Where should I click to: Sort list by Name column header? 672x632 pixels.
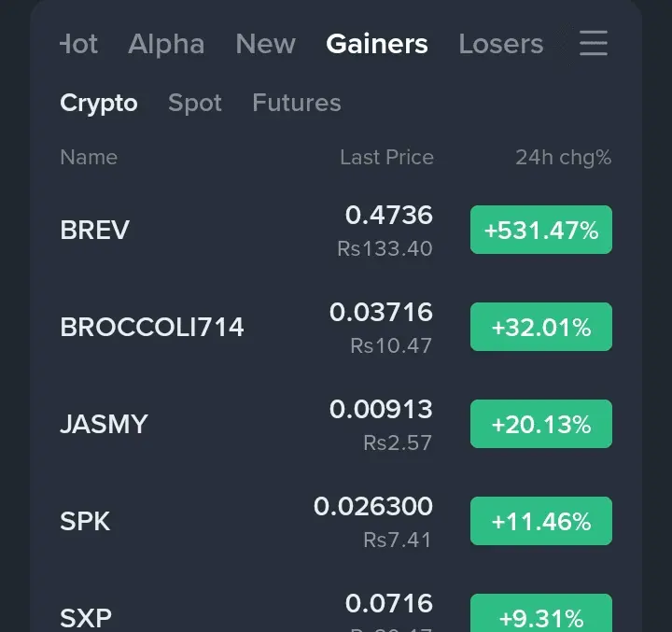tap(89, 158)
